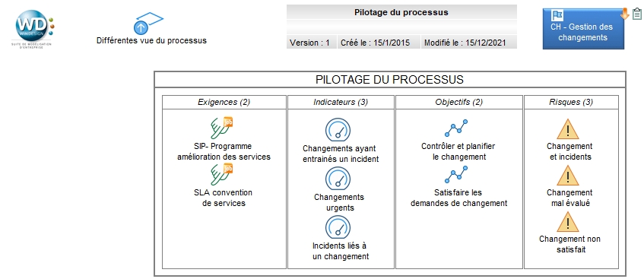Open the Changement mal évalué warning icon
Screen dimensions: 644x279
point(568,176)
